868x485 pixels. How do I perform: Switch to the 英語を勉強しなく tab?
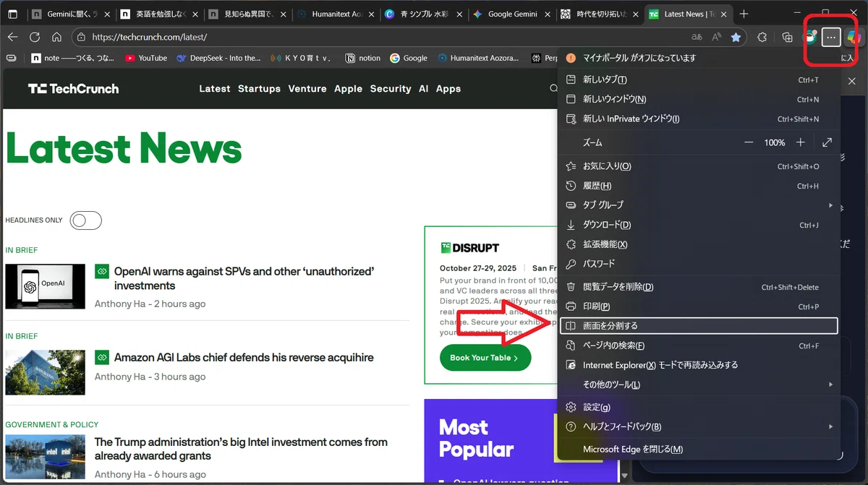pos(159,14)
